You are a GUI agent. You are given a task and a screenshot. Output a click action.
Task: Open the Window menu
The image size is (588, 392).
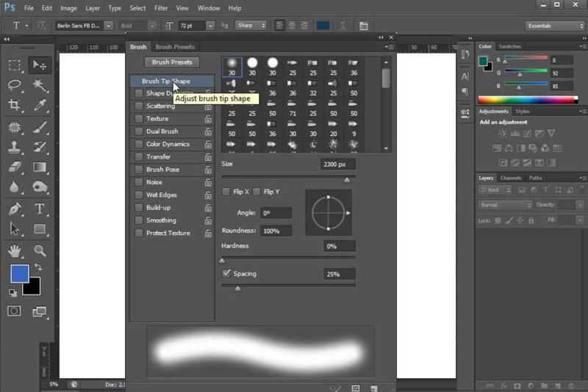pyautogui.click(x=209, y=8)
